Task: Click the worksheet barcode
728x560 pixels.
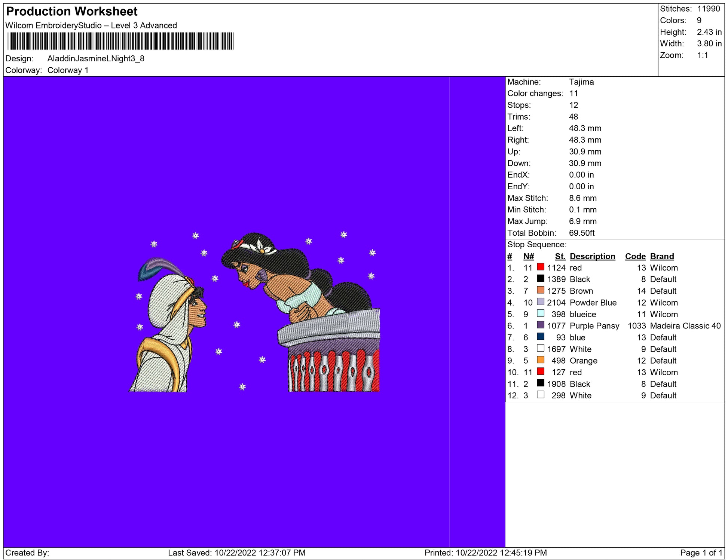Action: [120, 41]
